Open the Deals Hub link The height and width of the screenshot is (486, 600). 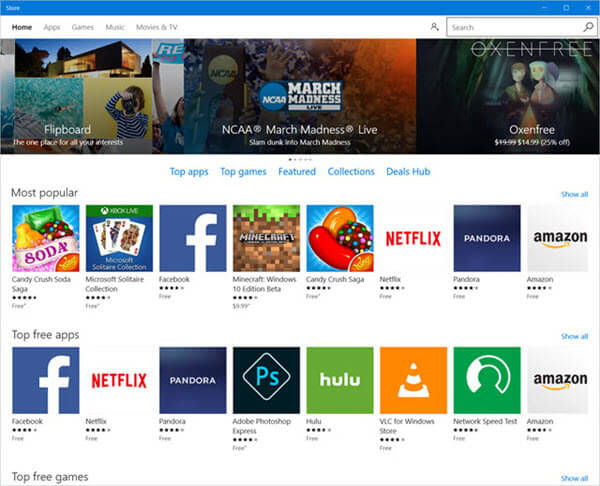click(x=408, y=171)
